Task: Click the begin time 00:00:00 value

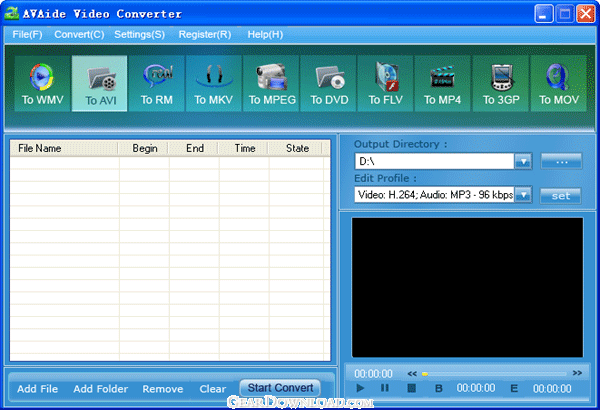Action: point(476,388)
